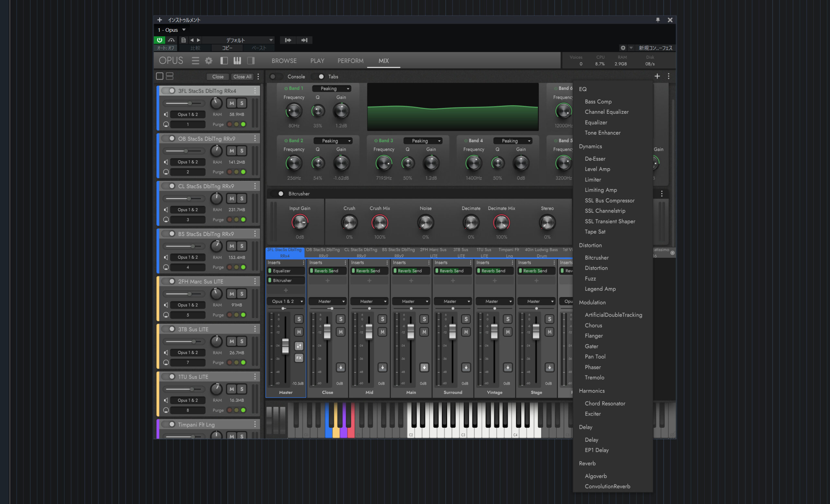Screen dimensions: 830x504
Task: Click the Equalizer insert on Master strip
Action: tap(286, 271)
